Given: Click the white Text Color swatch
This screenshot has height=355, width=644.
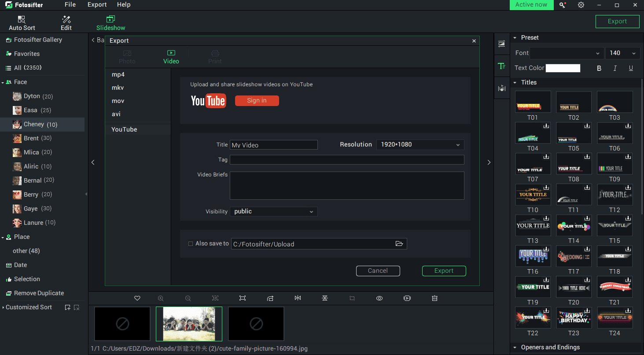Looking at the screenshot, I should [563, 68].
